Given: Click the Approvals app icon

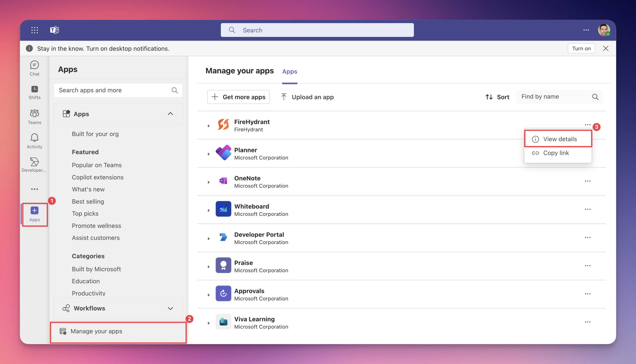Looking at the screenshot, I should 223,293.
